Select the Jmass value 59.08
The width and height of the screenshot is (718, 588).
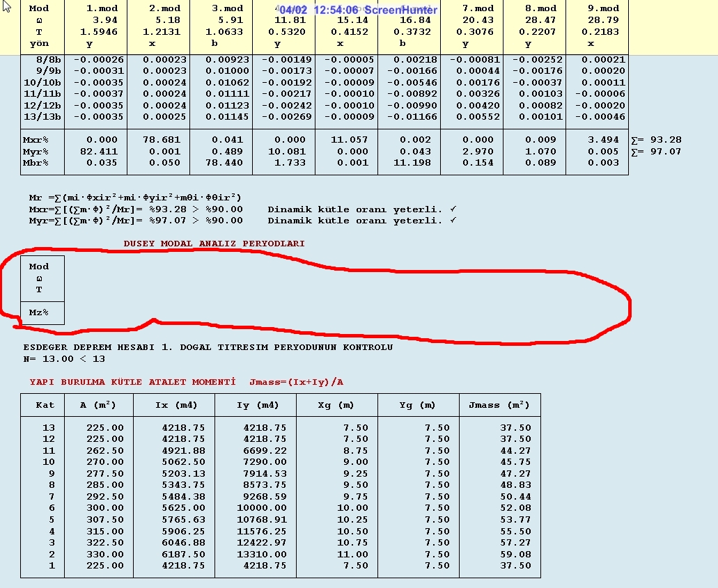pyautogui.click(x=515, y=555)
